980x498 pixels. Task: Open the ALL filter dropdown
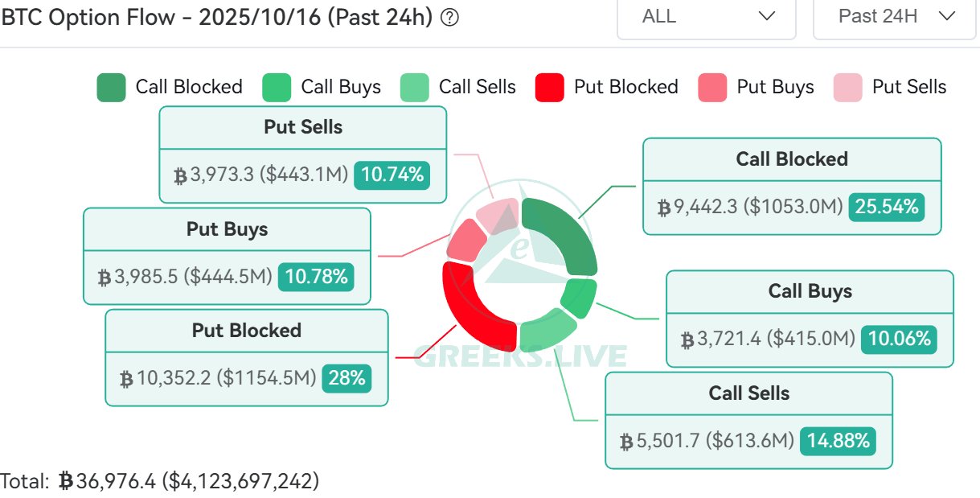pyautogui.click(x=706, y=17)
